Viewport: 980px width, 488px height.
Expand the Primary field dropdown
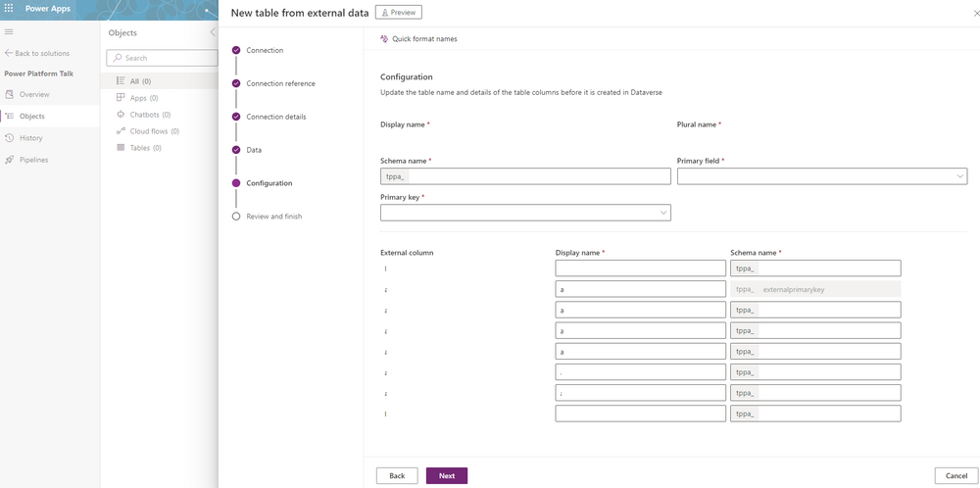click(x=821, y=176)
